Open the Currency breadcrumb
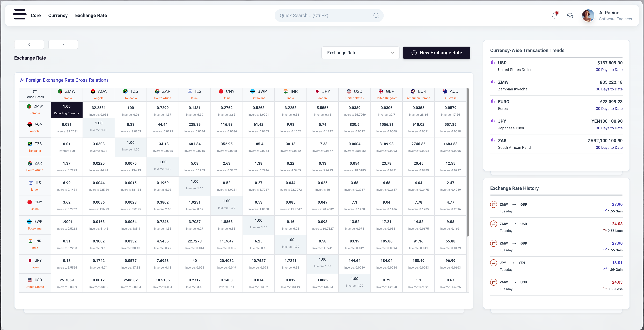 click(58, 16)
